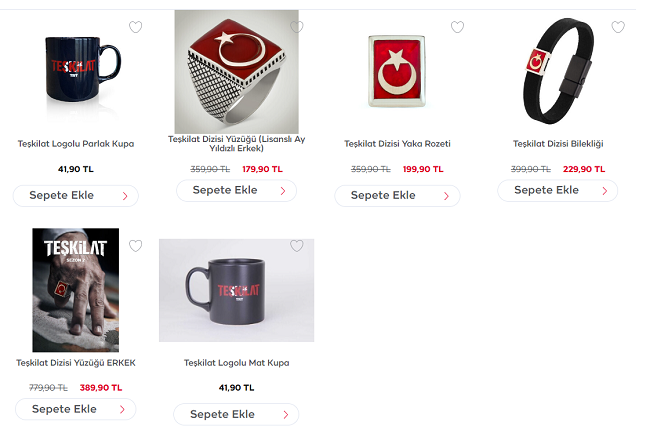Open the red crescent ring product image

[236, 72]
